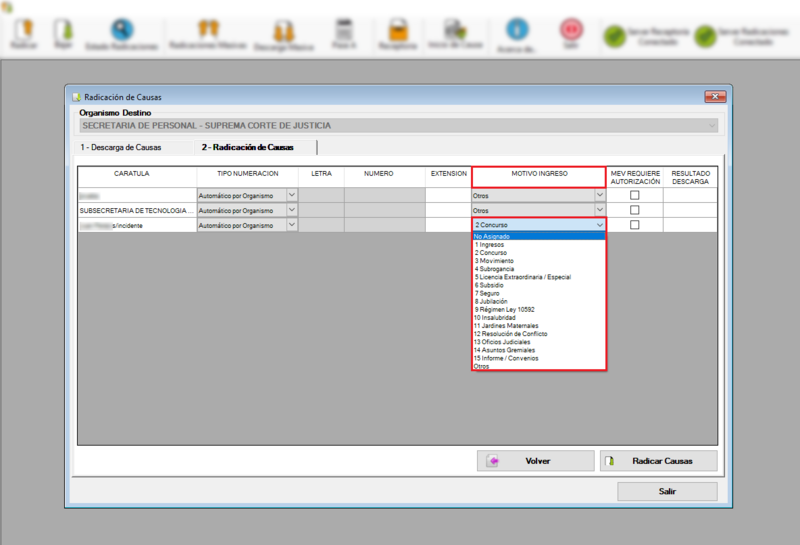This screenshot has height=545, width=800.
Task: Click the Radicar Causas document icon
Action: 609,461
